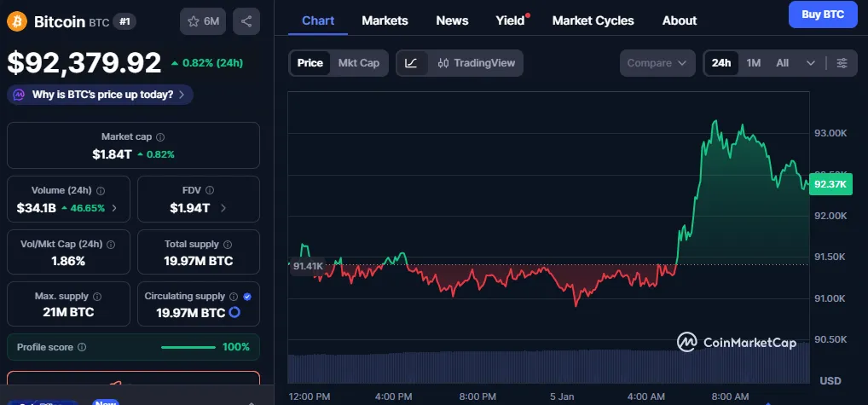This screenshot has height=405, width=868.
Task: Click the #1 rank badge
Action: click(124, 22)
